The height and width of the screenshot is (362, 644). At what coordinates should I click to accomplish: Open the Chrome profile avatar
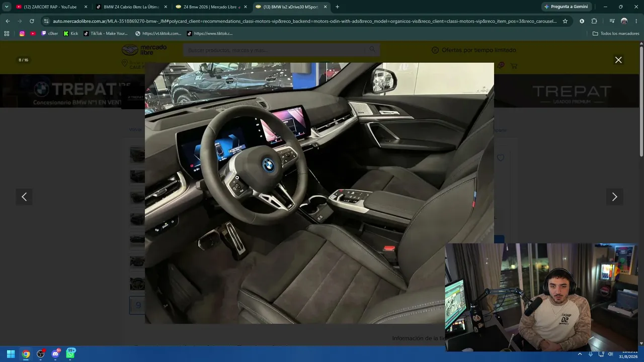[624, 21]
